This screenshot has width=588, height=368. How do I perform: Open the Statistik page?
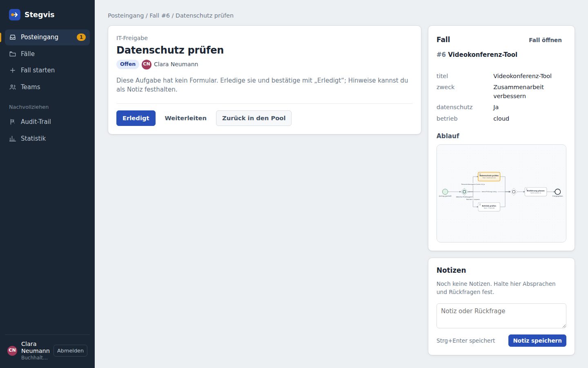pos(47,139)
